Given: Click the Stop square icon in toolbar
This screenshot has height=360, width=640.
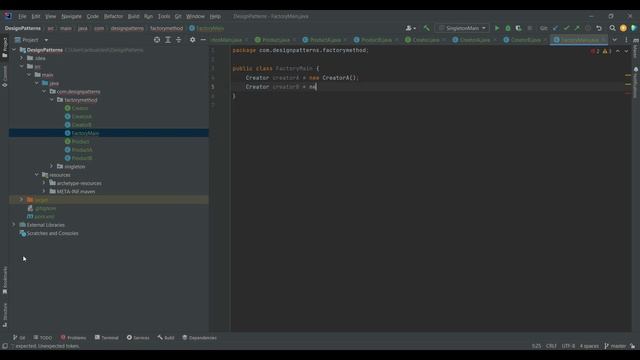Looking at the screenshot, I should click(x=529, y=28).
